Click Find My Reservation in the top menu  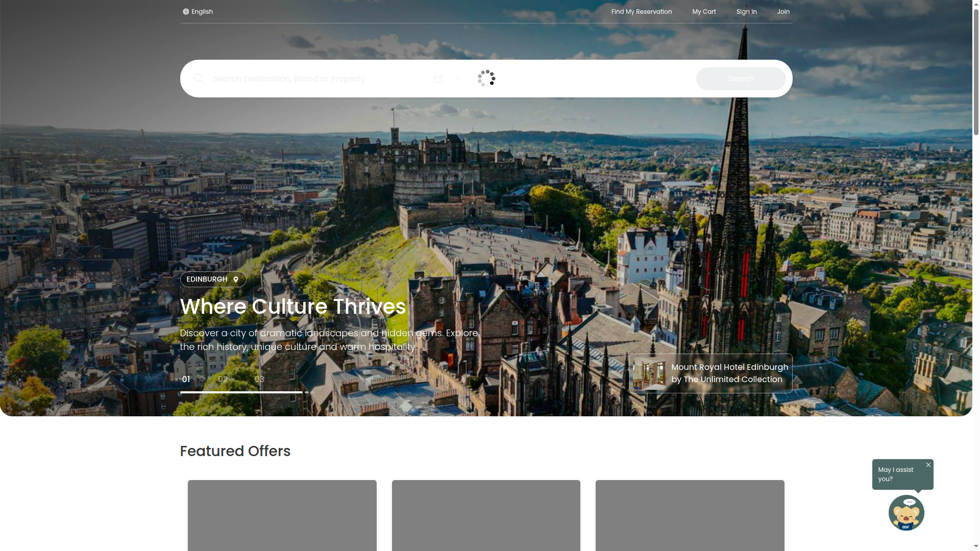pos(641,11)
